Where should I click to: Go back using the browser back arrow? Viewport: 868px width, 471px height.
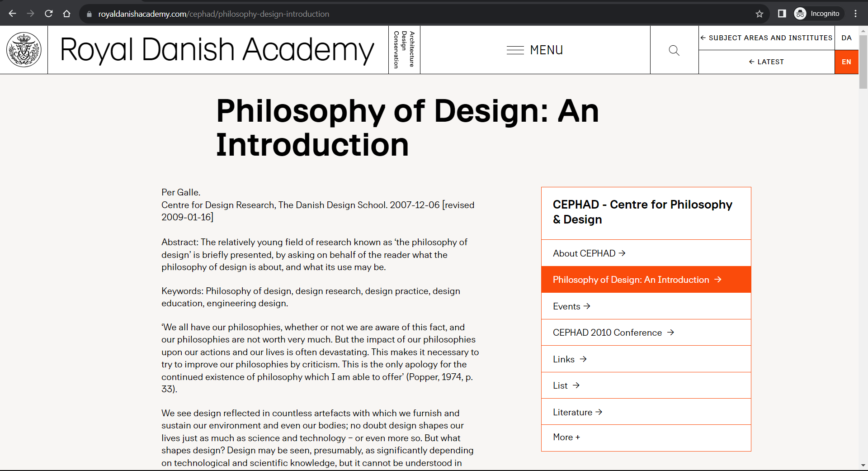coord(12,14)
